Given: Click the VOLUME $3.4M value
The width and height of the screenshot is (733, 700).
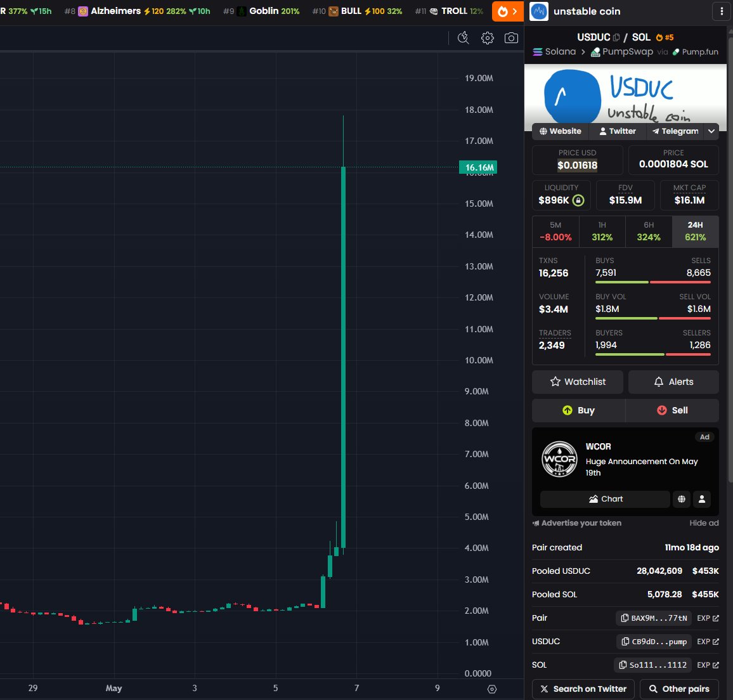Looking at the screenshot, I should pyautogui.click(x=554, y=309).
